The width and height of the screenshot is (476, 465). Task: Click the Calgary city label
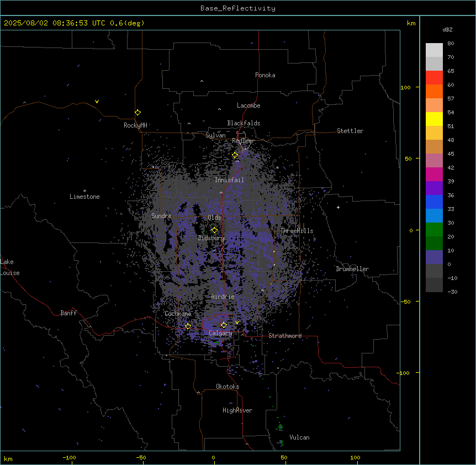coord(221,333)
